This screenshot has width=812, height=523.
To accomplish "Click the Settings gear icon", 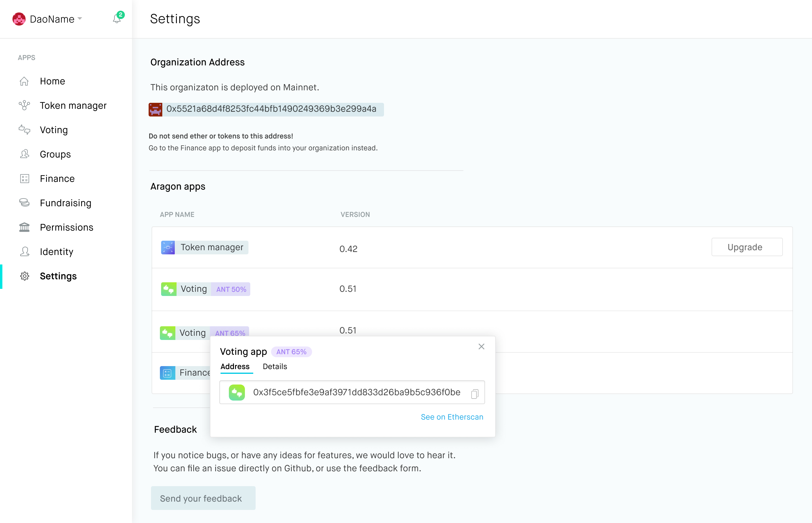I will 24,276.
